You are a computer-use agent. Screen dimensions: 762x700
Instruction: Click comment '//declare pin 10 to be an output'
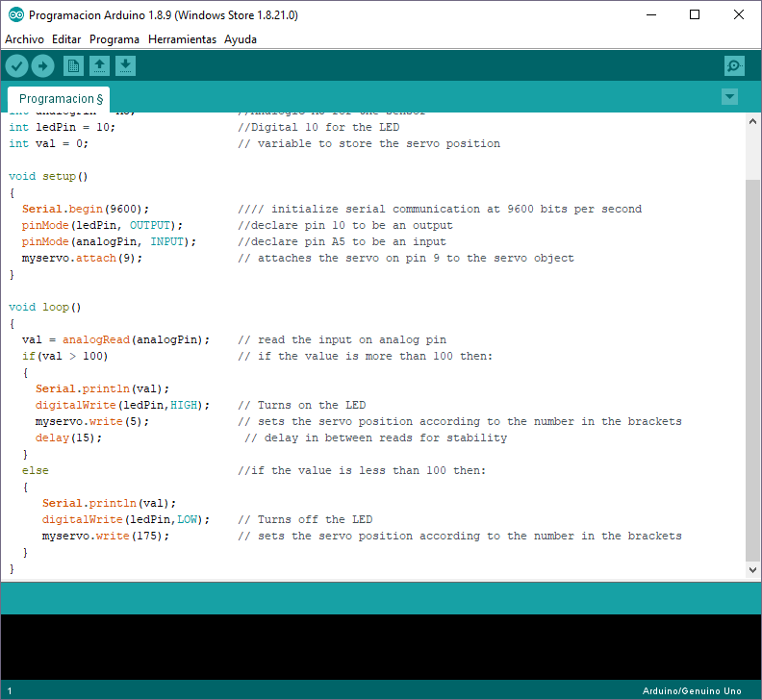pos(345,225)
